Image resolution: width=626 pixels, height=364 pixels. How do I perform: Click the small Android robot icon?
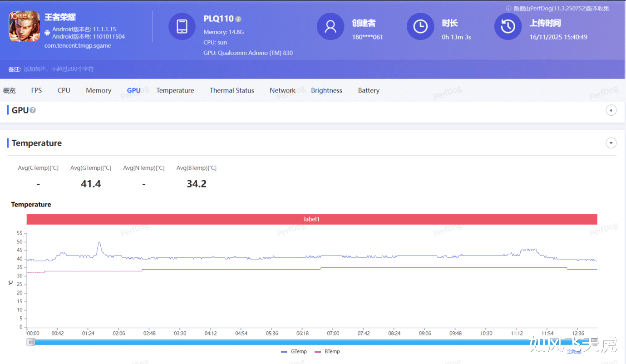pyautogui.click(x=47, y=33)
